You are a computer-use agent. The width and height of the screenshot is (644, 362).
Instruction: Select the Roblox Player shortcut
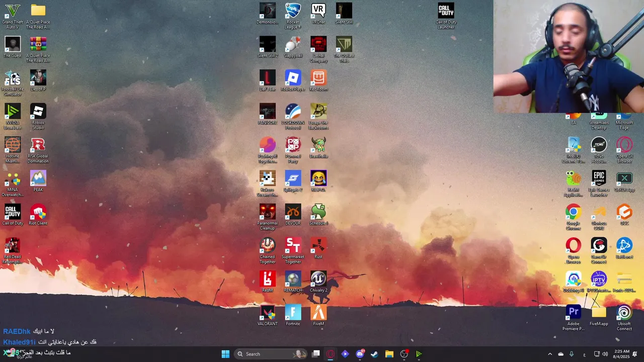tap(293, 81)
